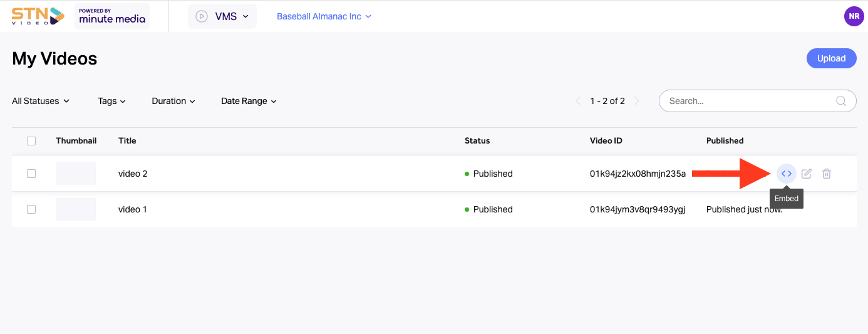The width and height of the screenshot is (868, 334).
Task: Click the VMS play circle icon
Action: pyautogui.click(x=202, y=16)
